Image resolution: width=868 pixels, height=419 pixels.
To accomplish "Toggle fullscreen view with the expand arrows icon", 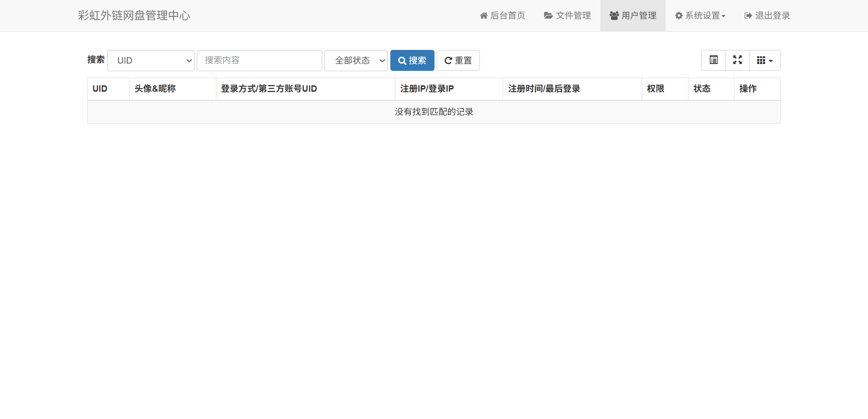I will point(738,60).
